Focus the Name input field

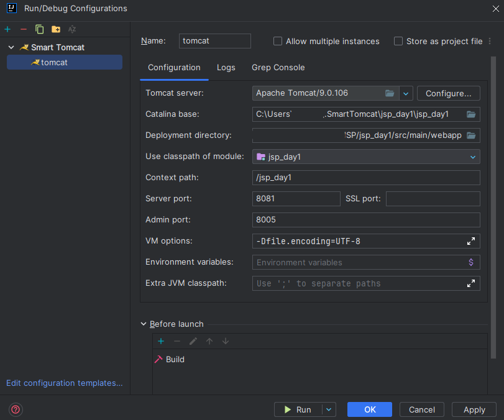(215, 41)
